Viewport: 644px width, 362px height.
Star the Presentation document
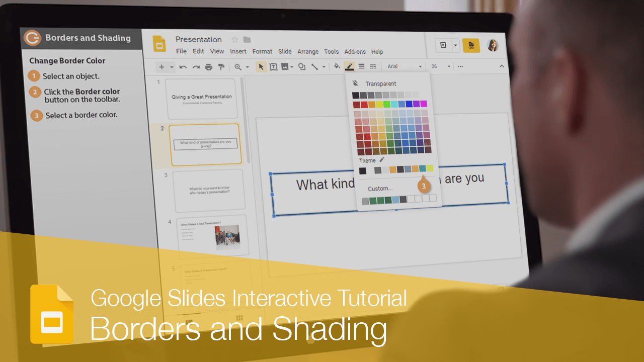tap(234, 40)
